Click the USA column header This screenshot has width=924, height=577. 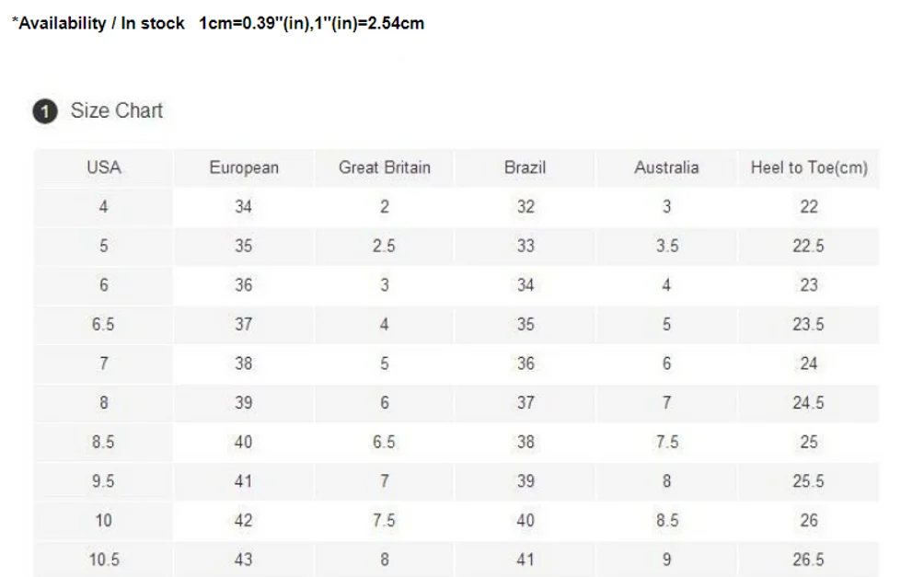tap(104, 168)
